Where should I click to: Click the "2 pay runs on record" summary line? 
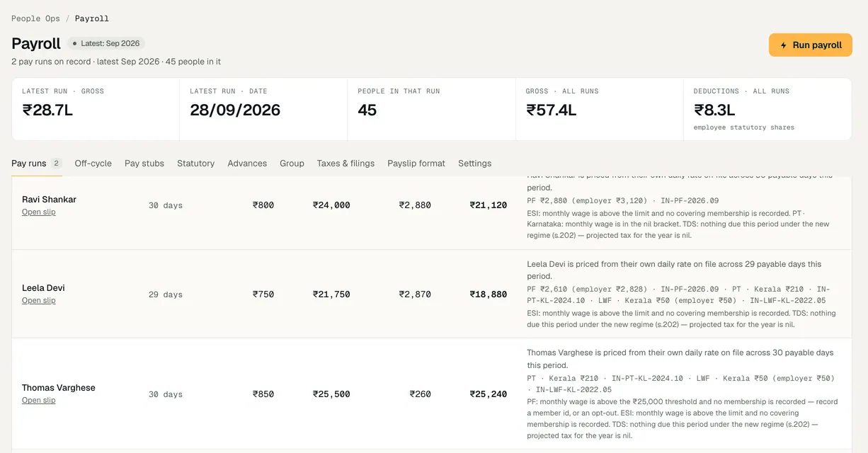(x=116, y=62)
